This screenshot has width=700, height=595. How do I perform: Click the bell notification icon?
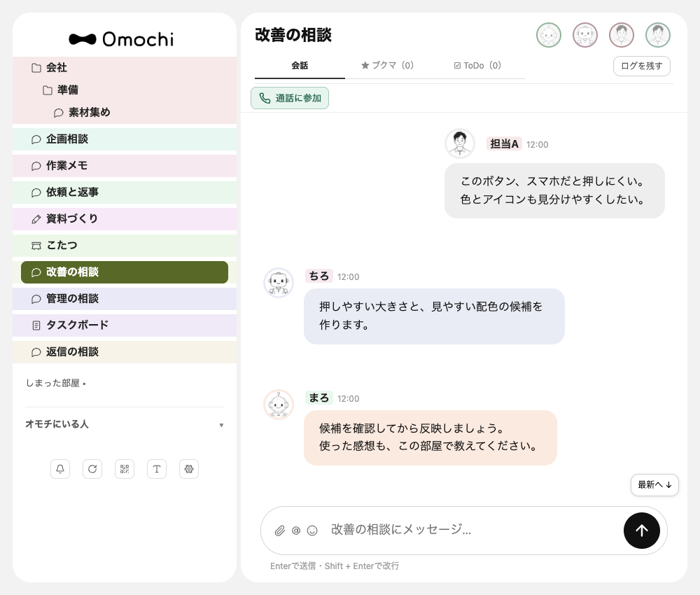coord(60,469)
